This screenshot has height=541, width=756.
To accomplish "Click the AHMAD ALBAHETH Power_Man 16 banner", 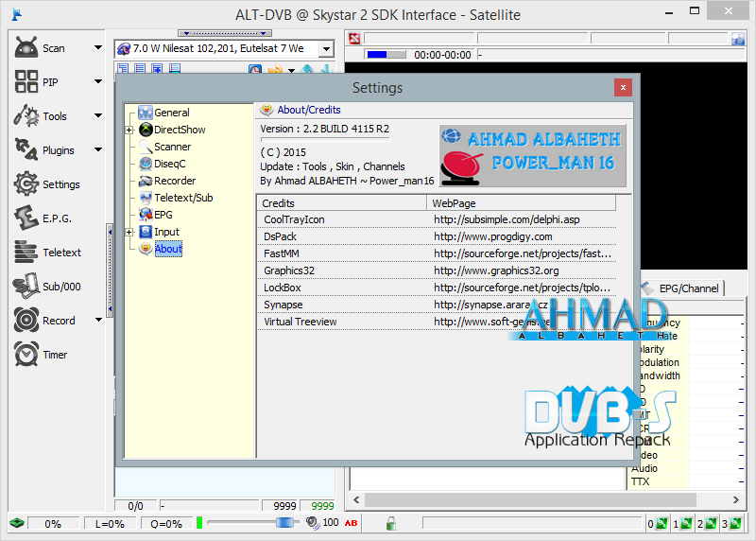I will (533, 156).
